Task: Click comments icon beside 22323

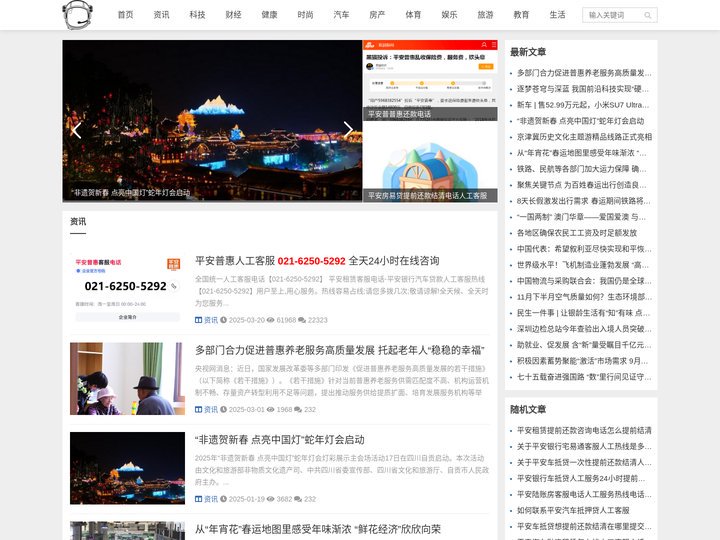Action: tap(302, 320)
